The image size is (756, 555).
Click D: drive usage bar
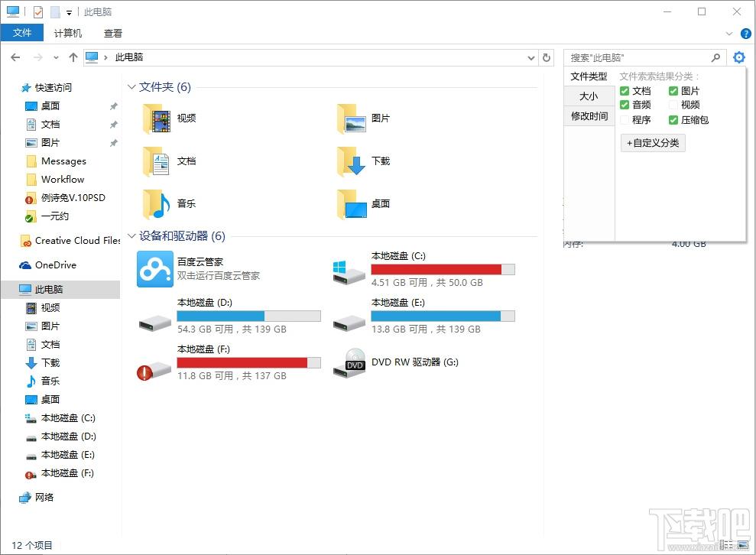(248, 316)
